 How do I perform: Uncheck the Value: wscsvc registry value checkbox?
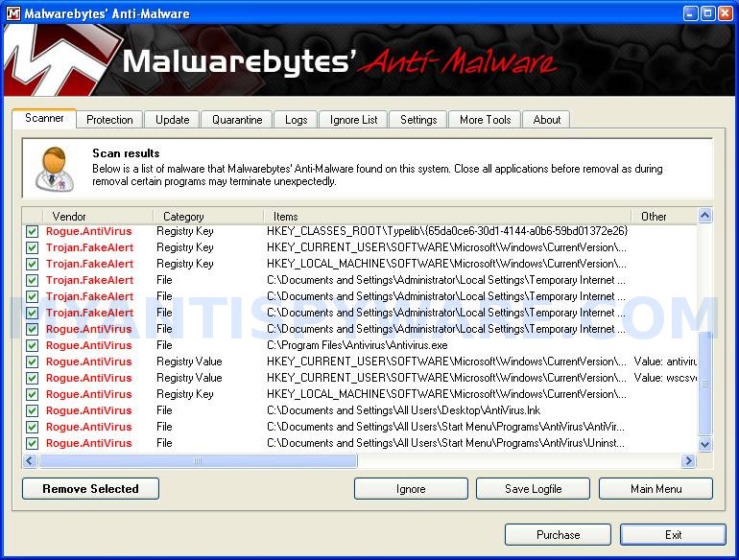[32, 378]
